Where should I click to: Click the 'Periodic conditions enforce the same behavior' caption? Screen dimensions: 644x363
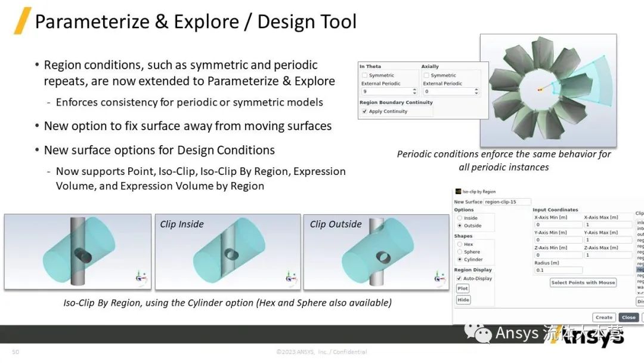pyautogui.click(x=504, y=161)
